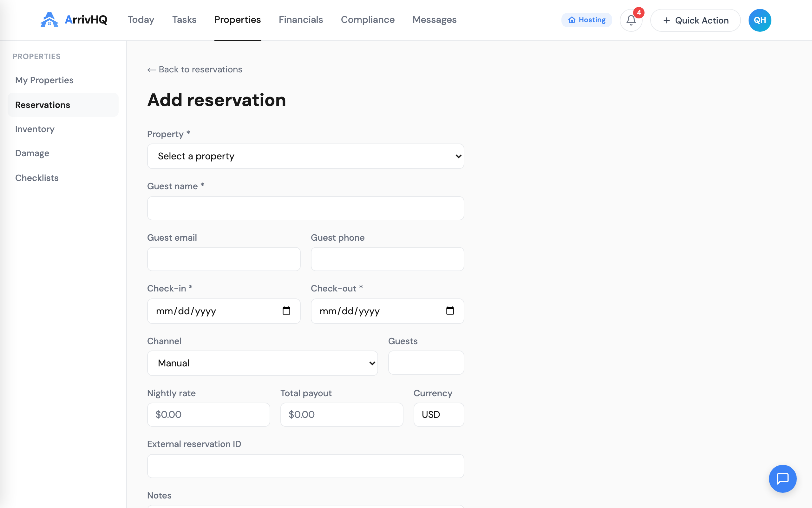Screen dimensions: 812x508
Task: Open the Financials nav tab
Action: click(301, 20)
